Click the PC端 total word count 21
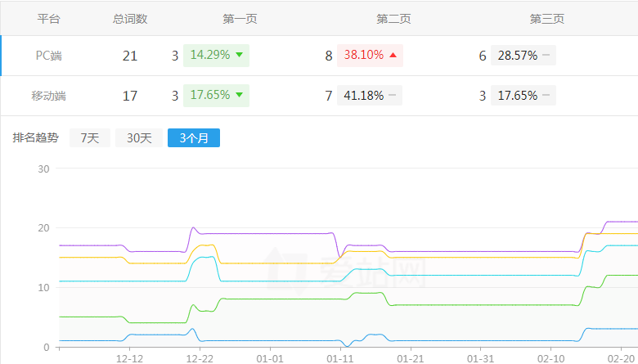This screenshot has width=638, height=364. point(130,56)
